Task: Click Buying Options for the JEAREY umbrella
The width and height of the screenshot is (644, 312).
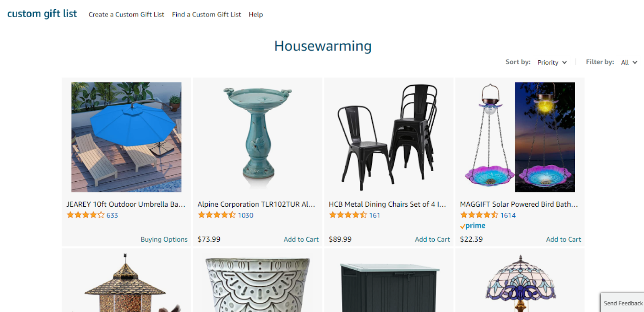Action: [164, 239]
